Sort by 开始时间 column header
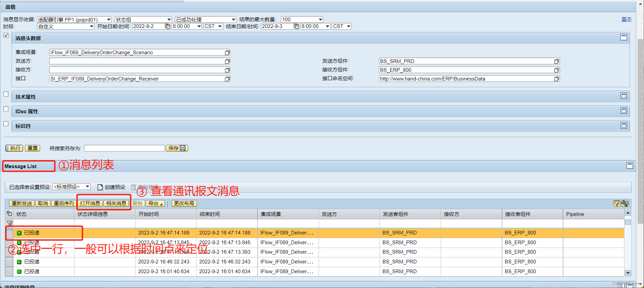This screenshot has height=288, width=644. pyautogui.click(x=166, y=214)
